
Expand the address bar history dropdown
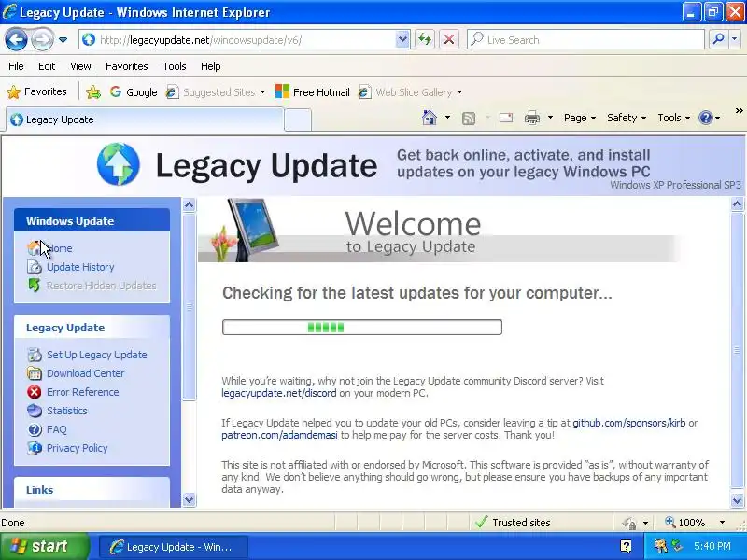402,40
